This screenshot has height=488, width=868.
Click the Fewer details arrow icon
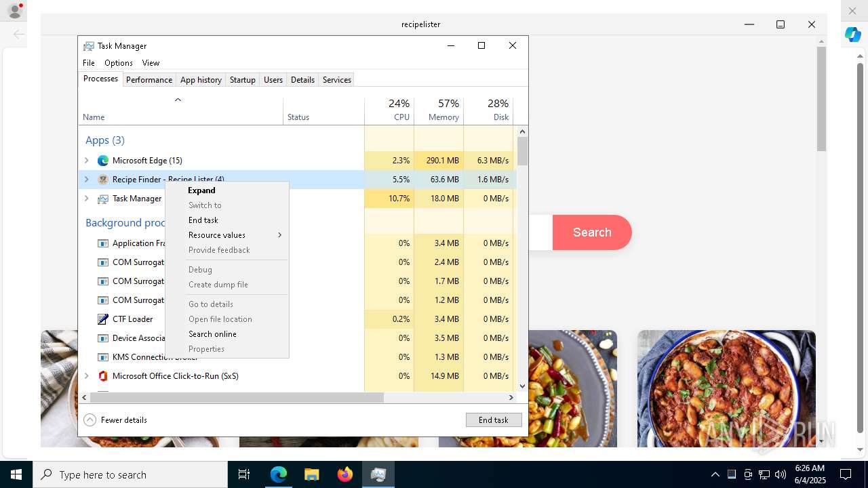pos(90,420)
